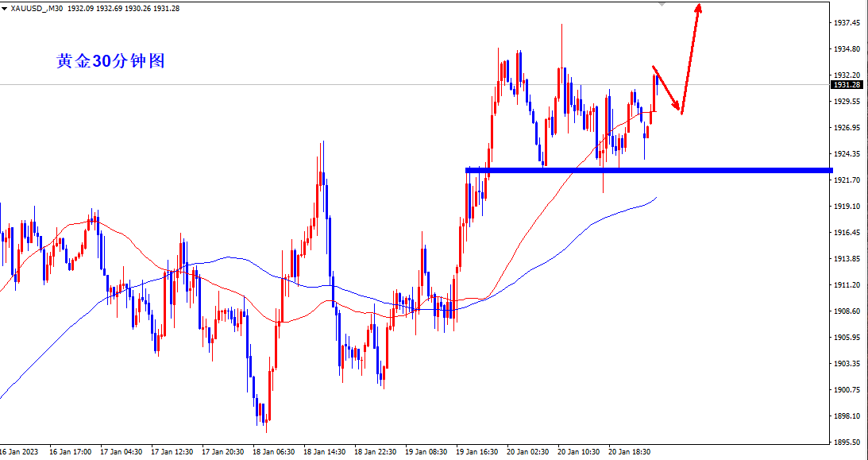The width and height of the screenshot is (868, 460).
Task: Click the current price tag 1931.28
Action: tap(847, 85)
